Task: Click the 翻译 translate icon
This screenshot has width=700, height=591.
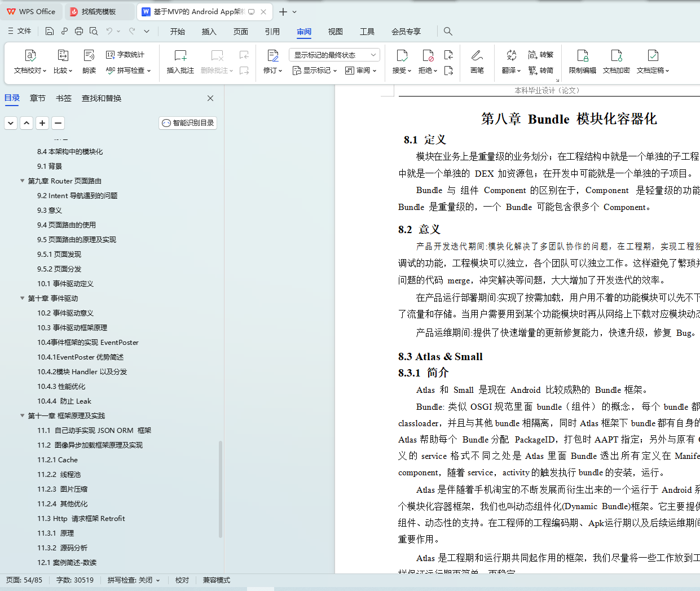Action: pos(512,55)
